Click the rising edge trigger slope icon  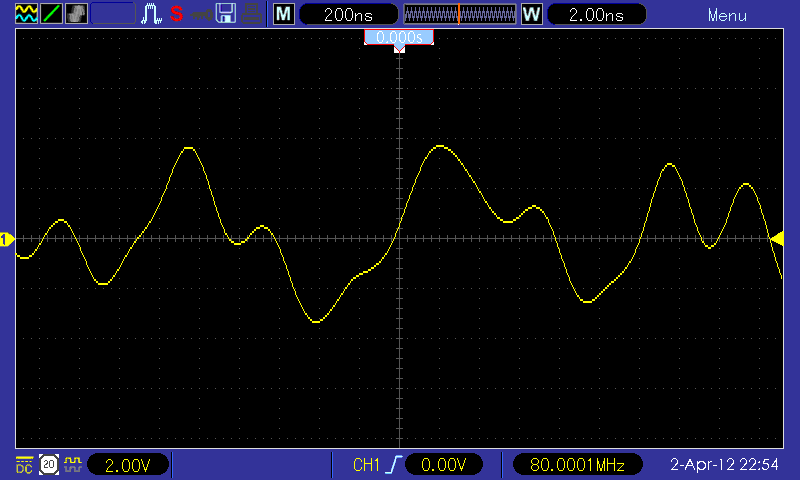point(393,465)
